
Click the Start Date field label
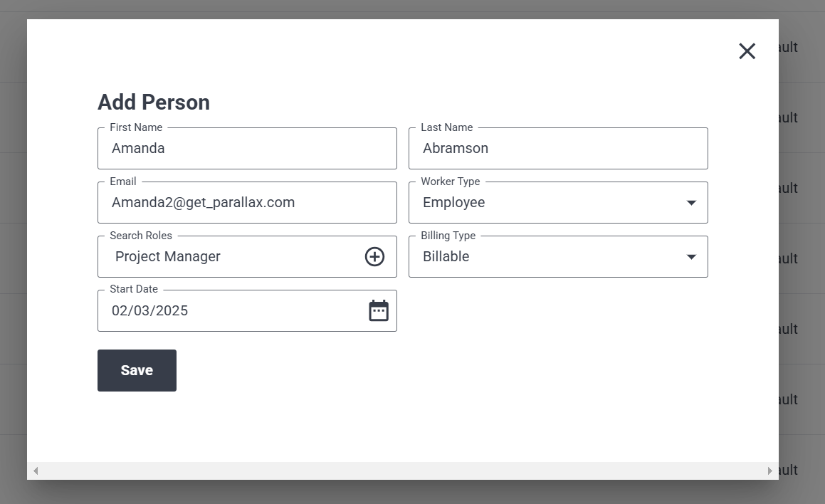134,289
